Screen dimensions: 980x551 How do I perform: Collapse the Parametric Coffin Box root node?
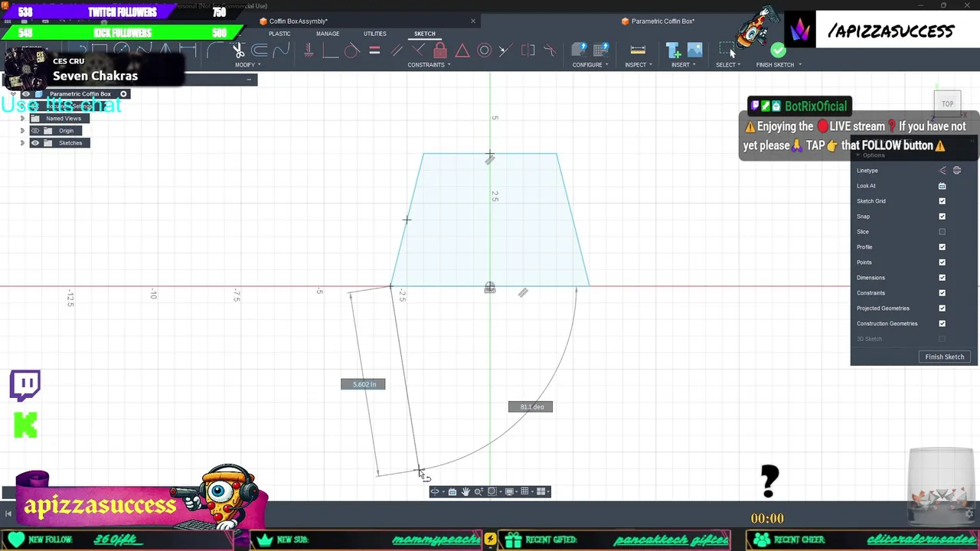pyautogui.click(x=14, y=94)
